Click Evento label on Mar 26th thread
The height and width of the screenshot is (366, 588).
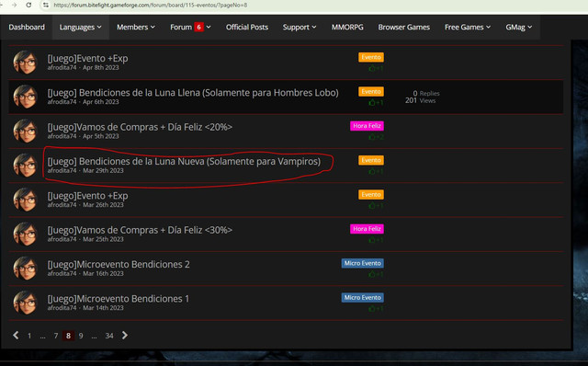point(371,194)
